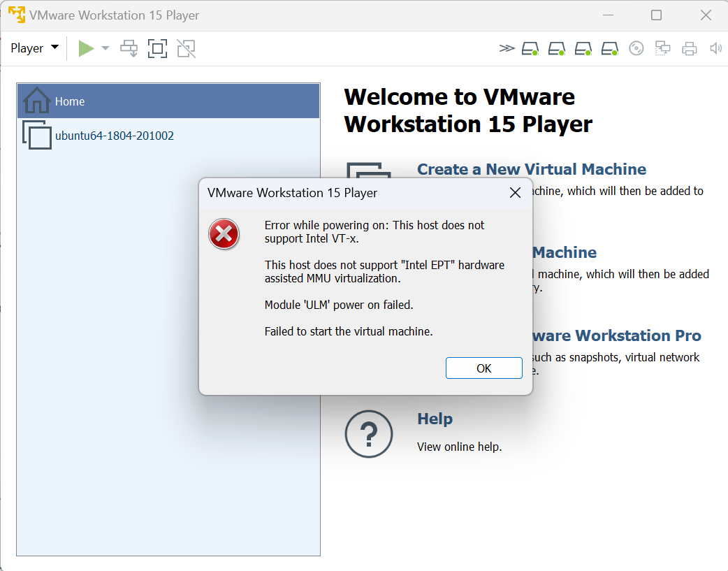728x571 pixels.
Task: Close the VMware Player main window
Action: 706,15
